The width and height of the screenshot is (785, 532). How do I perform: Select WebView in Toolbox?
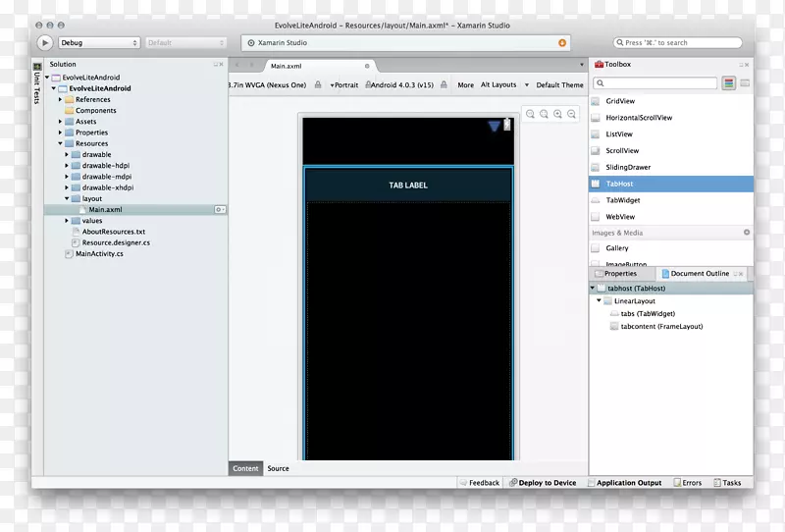point(671,217)
